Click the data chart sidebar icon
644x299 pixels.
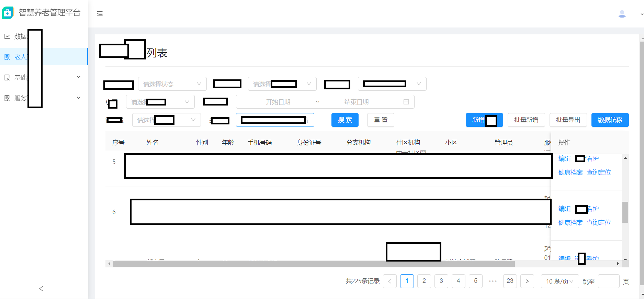point(7,36)
